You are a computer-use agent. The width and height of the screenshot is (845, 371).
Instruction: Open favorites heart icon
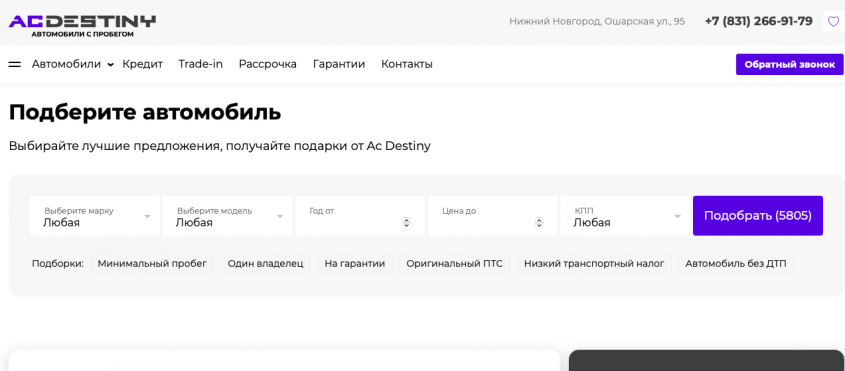pyautogui.click(x=833, y=22)
